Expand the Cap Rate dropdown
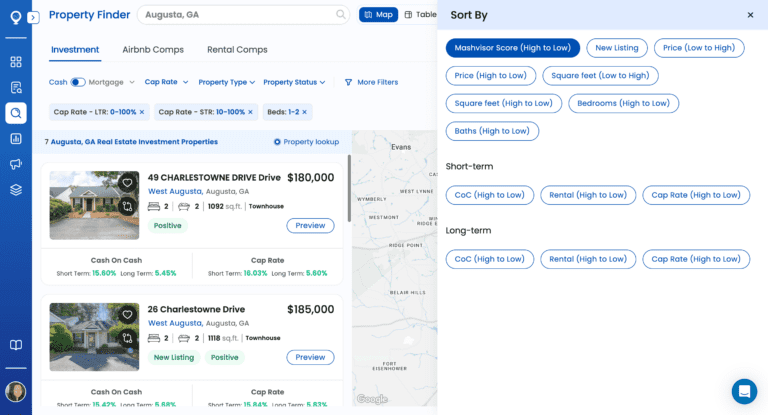 tap(165, 82)
